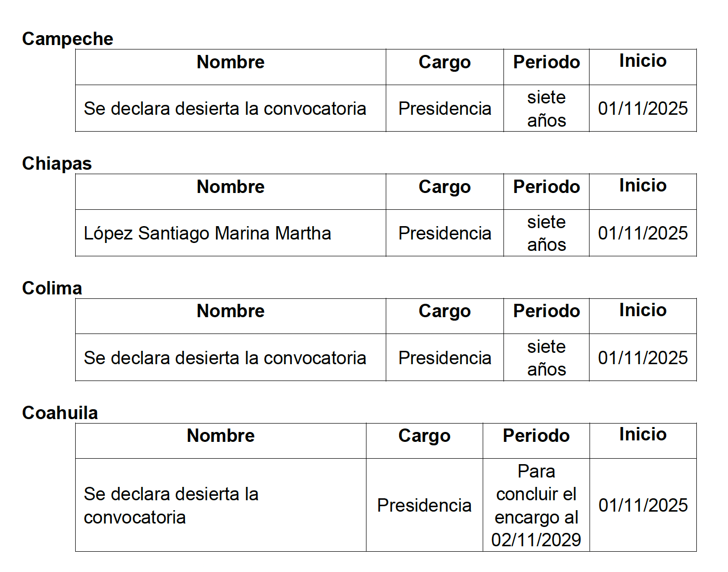Click Presidencia cell in the Coahuila table
Screen dimensions: 728x572
[424, 505]
